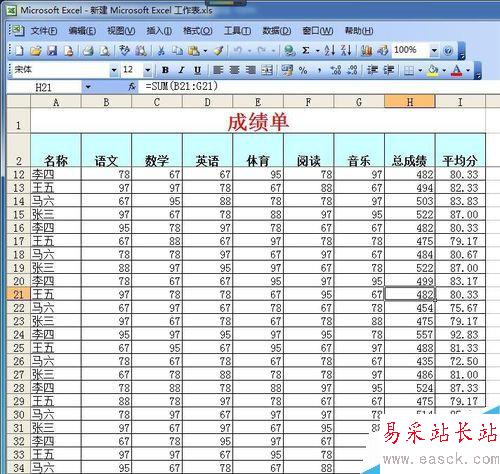
Task: Apply the red Font Color A
Action: (457, 70)
